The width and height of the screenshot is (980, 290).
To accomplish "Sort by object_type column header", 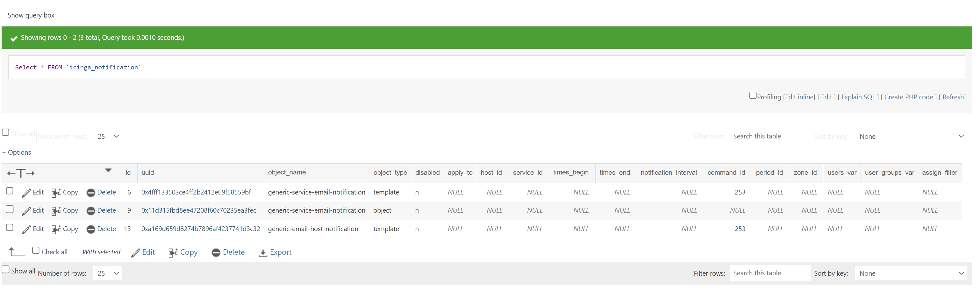I will (390, 173).
